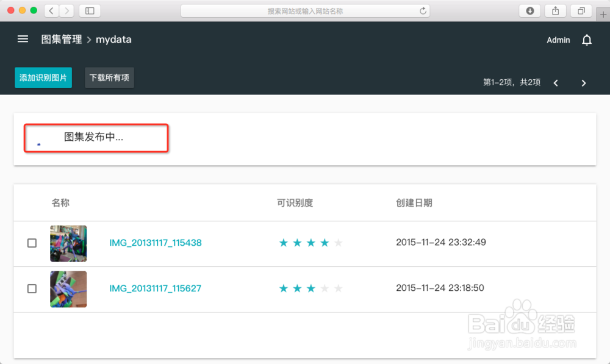Open Admin user menu
The width and height of the screenshot is (610, 364).
coord(558,40)
